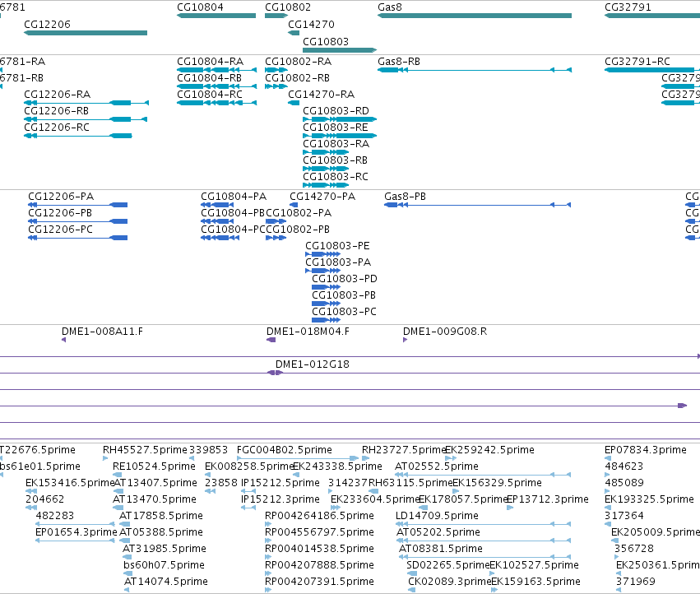Select transcript CG12206-RC
Viewport: 700px width, 594px height.
77,136
